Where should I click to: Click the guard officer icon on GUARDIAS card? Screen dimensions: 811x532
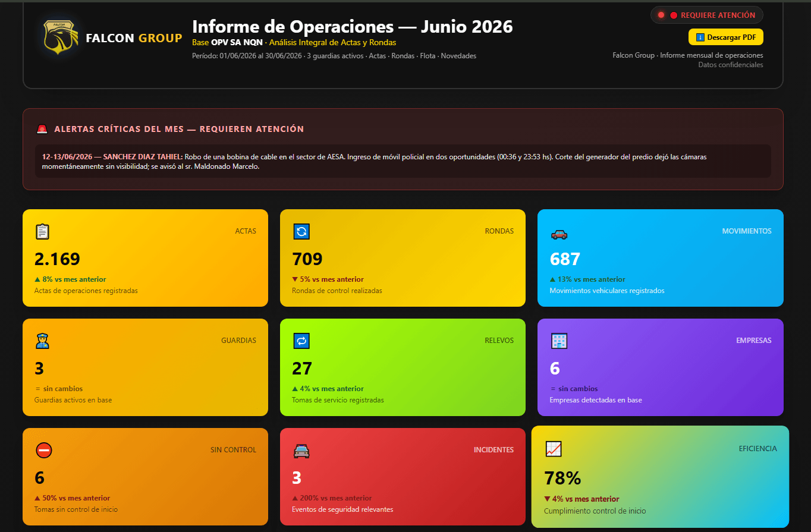pos(43,341)
